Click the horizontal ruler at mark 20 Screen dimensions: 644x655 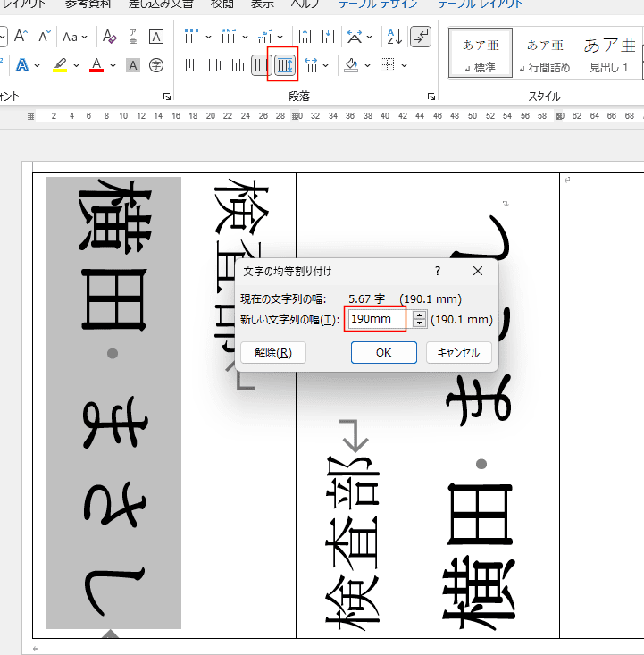pyautogui.click(x=211, y=116)
